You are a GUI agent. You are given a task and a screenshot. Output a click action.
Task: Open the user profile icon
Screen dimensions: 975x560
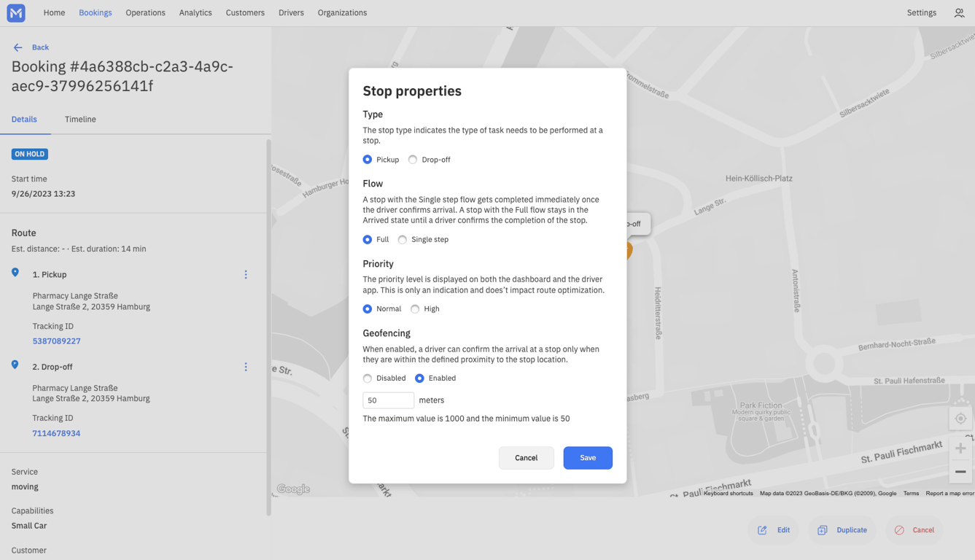[959, 13]
